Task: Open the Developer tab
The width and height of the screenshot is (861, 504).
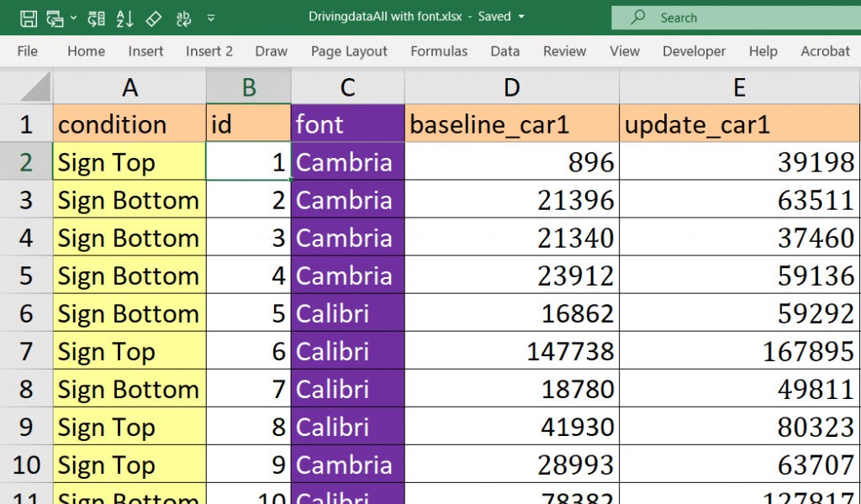Action: coord(694,51)
